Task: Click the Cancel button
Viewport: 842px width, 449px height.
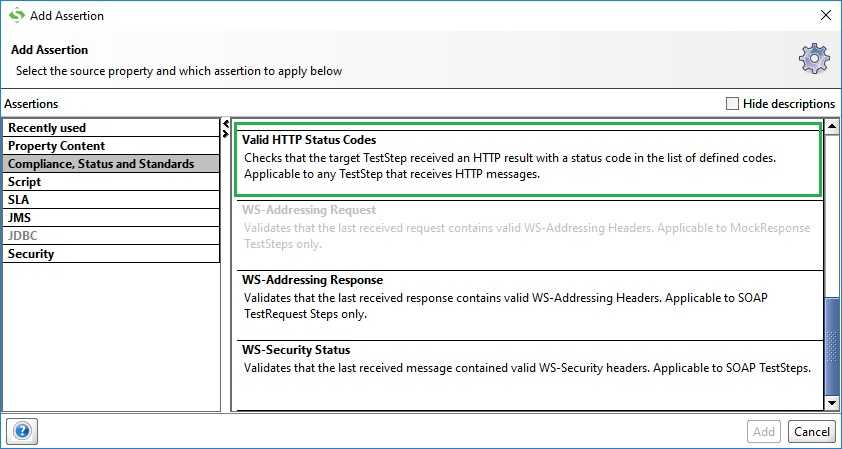Action: point(810,432)
